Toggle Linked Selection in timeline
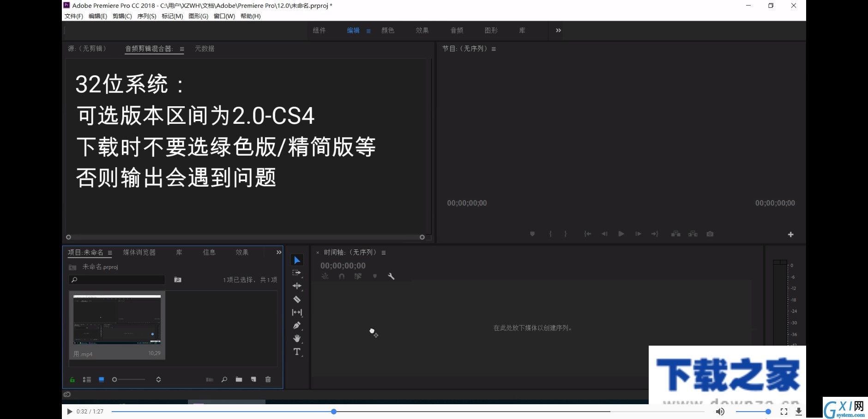 point(358,276)
